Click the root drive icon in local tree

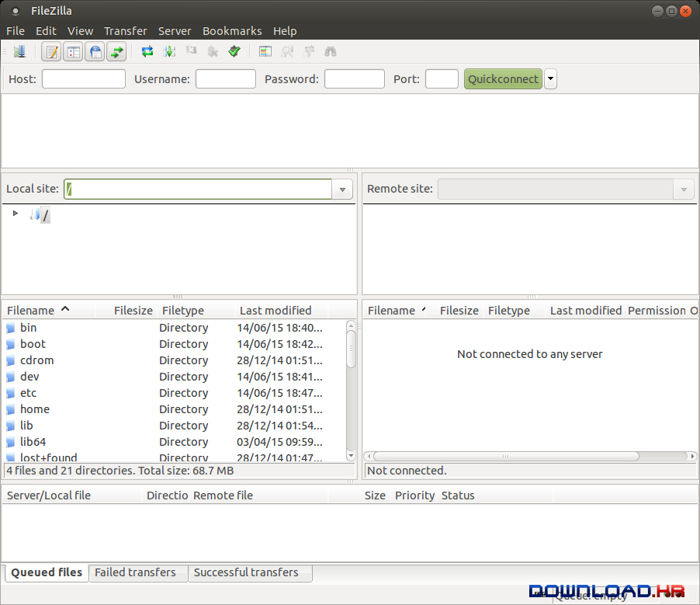point(34,215)
